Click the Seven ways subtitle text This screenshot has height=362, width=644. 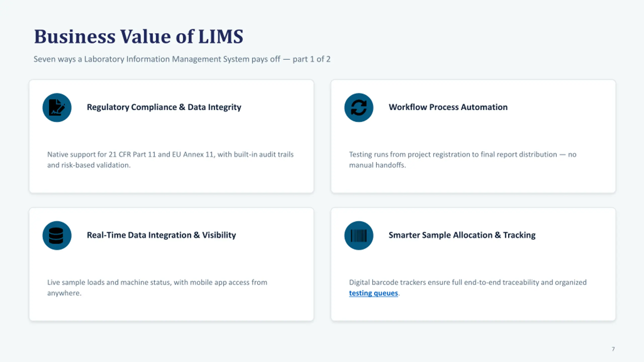pyautogui.click(x=182, y=59)
